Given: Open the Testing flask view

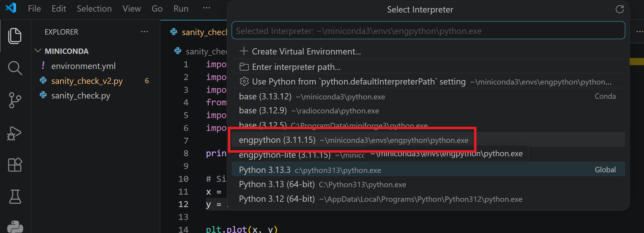Looking at the screenshot, I should [x=15, y=197].
